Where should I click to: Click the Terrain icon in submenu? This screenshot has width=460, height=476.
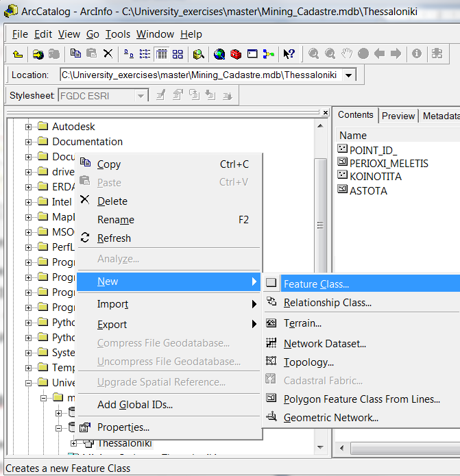[x=271, y=323]
